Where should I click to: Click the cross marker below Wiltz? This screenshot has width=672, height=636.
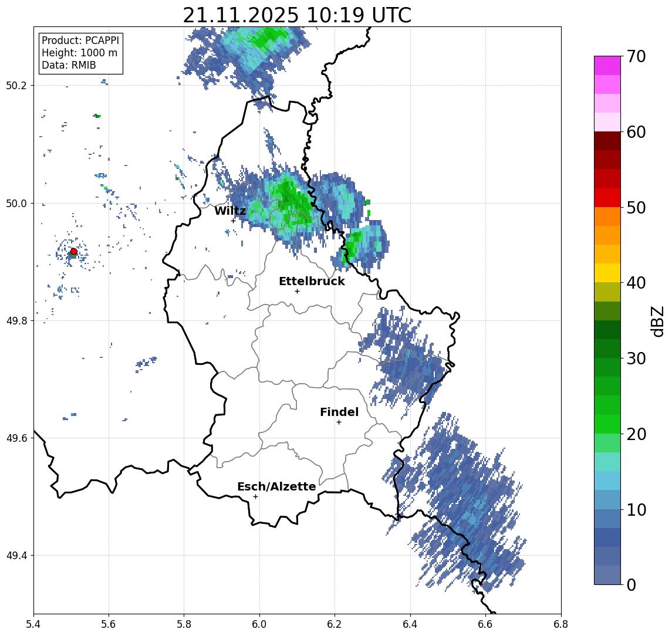click(x=233, y=221)
